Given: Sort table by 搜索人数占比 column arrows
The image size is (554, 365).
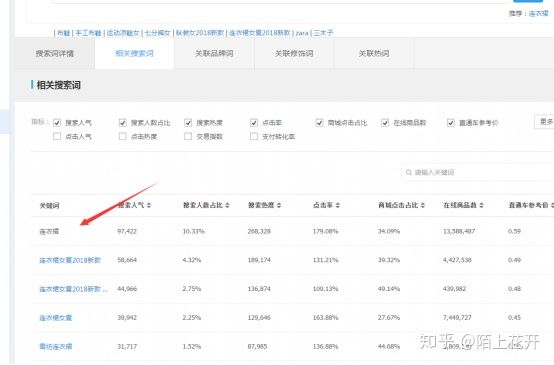Looking at the screenshot, I should click(227, 205).
